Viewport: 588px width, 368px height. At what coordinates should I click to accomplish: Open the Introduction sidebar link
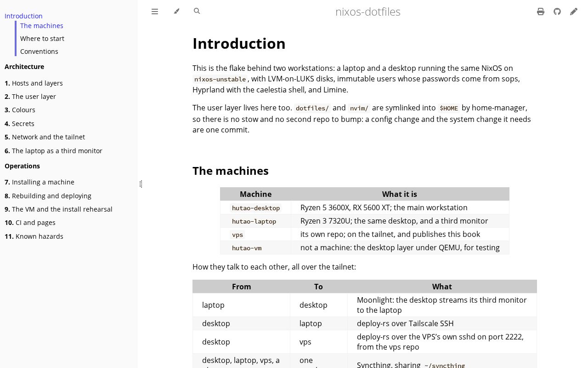point(23,16)
